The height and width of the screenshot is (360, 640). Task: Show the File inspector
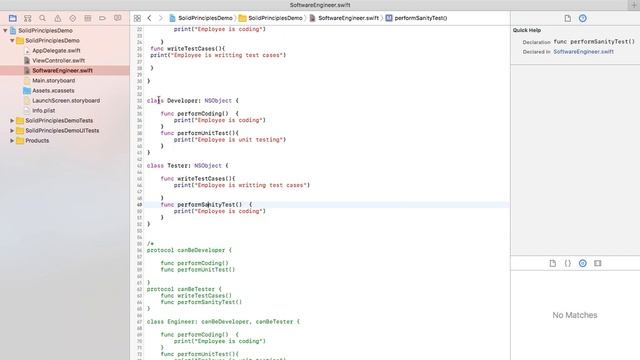coord(568,18)
